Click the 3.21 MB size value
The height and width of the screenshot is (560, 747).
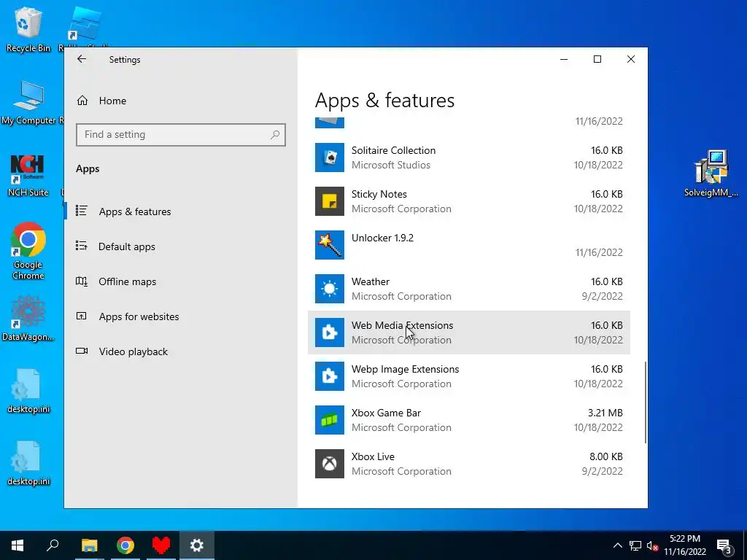[x=605, y=413]
